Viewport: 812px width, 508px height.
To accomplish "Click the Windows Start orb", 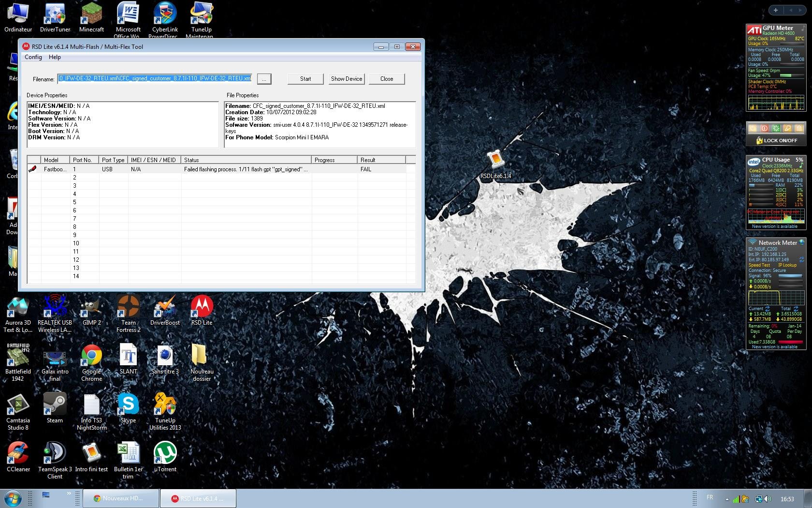I will click(x=13, y=498).
